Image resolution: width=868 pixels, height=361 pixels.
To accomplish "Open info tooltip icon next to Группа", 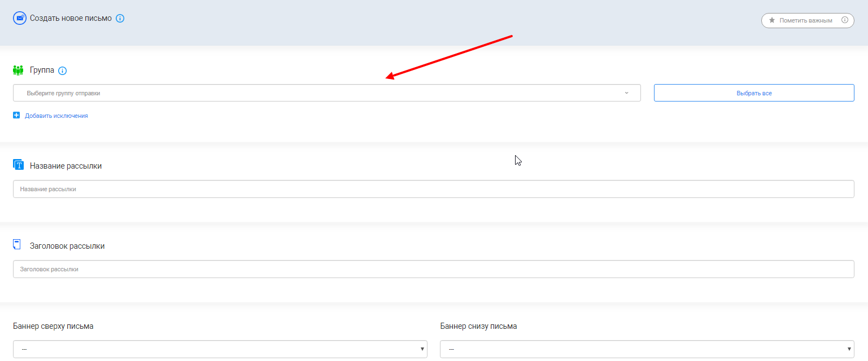I will 63,71.
